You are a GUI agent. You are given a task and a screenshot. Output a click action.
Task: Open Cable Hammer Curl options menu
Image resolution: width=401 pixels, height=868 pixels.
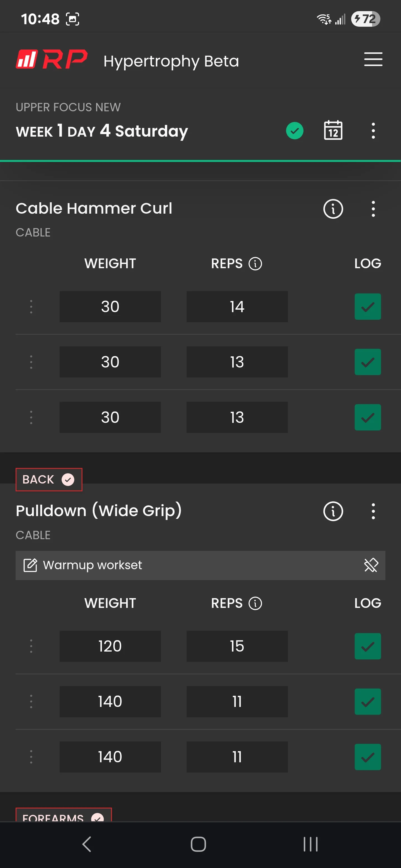(373, 209)
